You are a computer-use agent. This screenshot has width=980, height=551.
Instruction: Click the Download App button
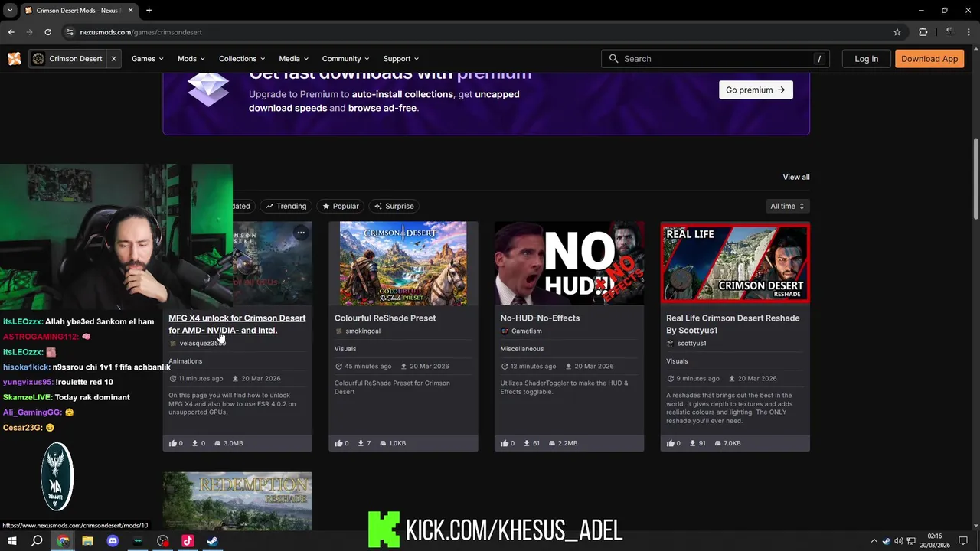pyautogui.click(x=929, y=59)
